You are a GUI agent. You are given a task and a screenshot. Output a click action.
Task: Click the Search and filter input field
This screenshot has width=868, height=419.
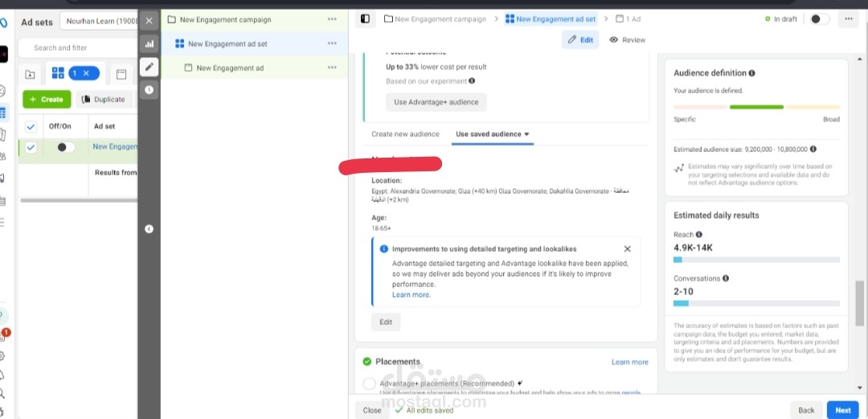tap(78, 47)
